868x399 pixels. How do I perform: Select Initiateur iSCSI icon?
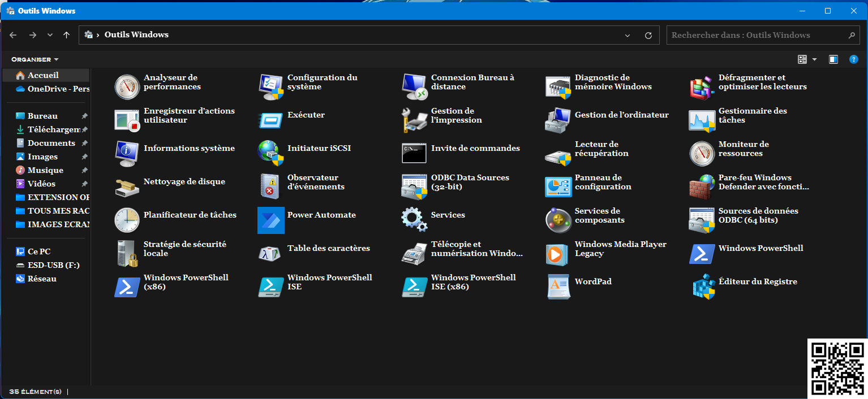(x=270, y=153)
